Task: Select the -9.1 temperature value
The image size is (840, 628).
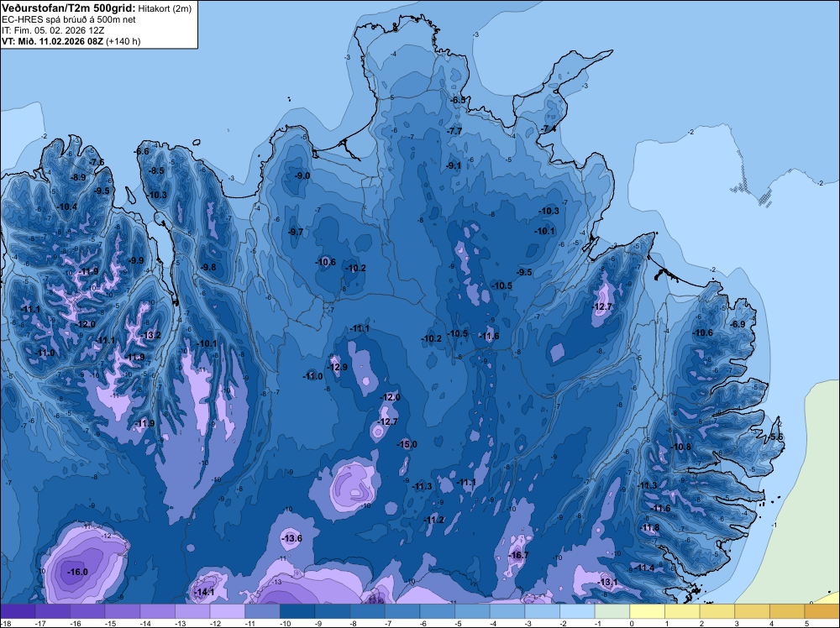Action: [x=454, y=166]
